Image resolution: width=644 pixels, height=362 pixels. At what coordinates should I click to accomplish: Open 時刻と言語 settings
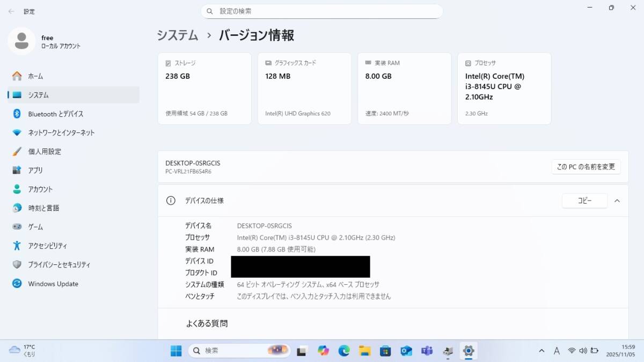click(x=73, y=208)
